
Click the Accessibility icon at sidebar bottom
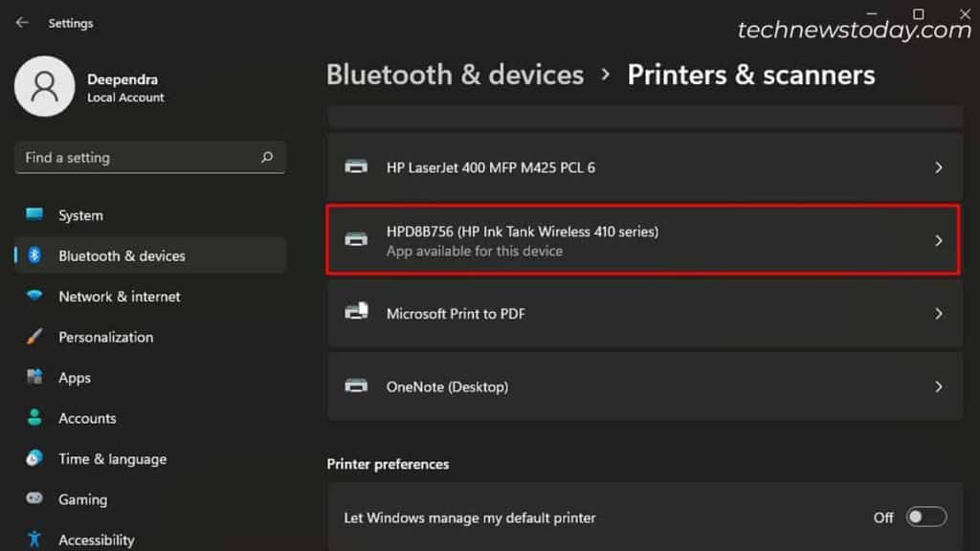click(33, 539)
